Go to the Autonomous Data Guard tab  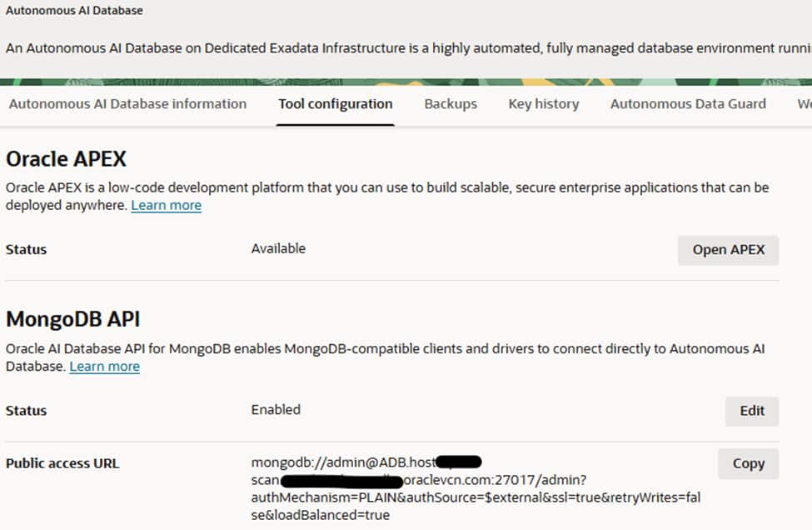click(688, 104)
